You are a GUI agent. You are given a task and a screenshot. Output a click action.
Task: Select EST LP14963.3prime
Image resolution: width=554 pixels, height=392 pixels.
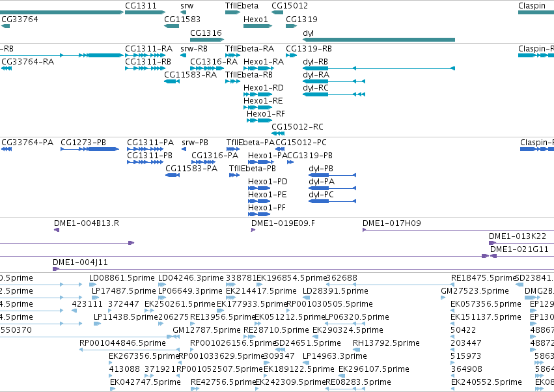[335, 356]
